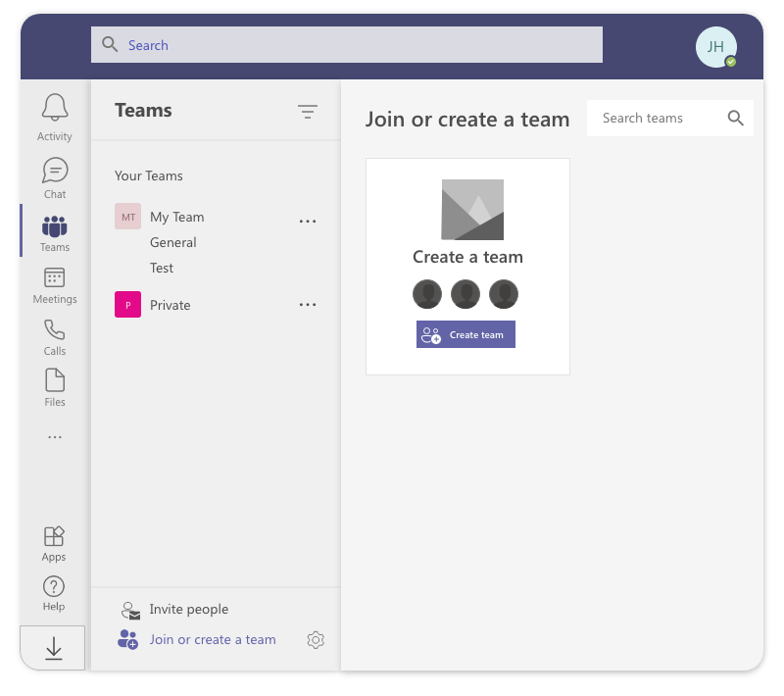Click the Create team button
Screen dimensions: 784x696
466,334
